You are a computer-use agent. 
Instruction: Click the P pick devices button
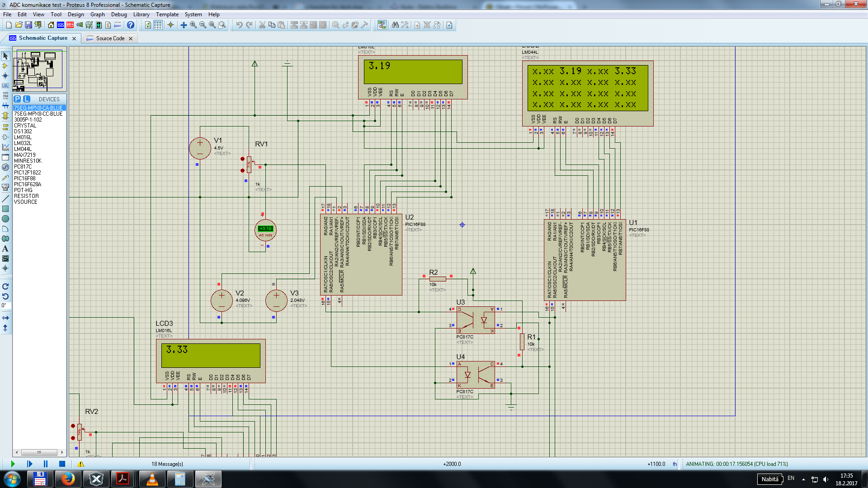[17, 99]
